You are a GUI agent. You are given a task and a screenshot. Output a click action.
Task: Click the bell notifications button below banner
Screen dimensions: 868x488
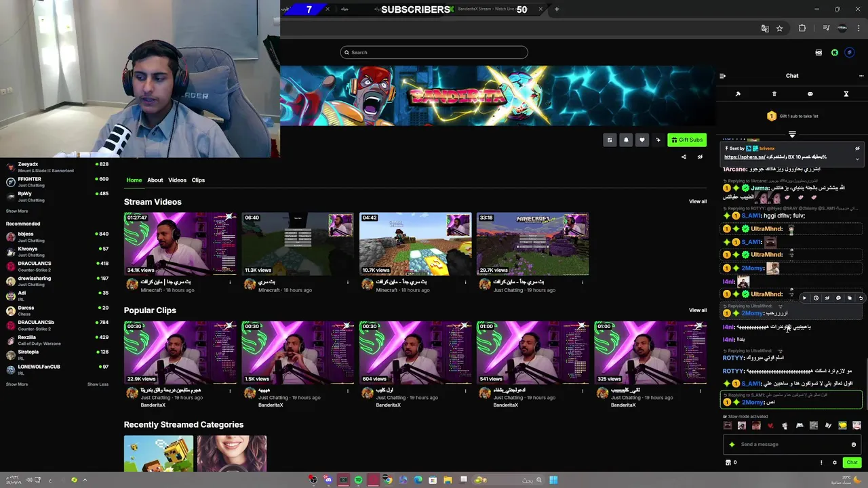(626, 140)
